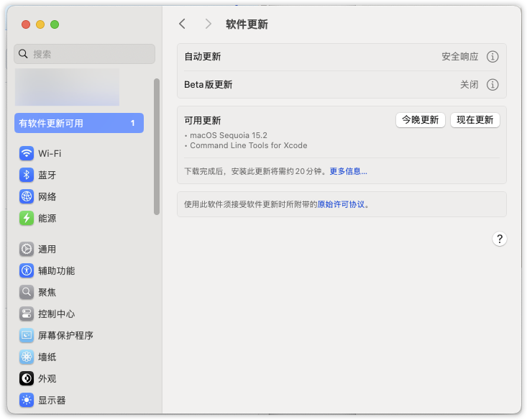Click the green zoom window button
This screenshot has width=527, height=420.
point(55,24)
